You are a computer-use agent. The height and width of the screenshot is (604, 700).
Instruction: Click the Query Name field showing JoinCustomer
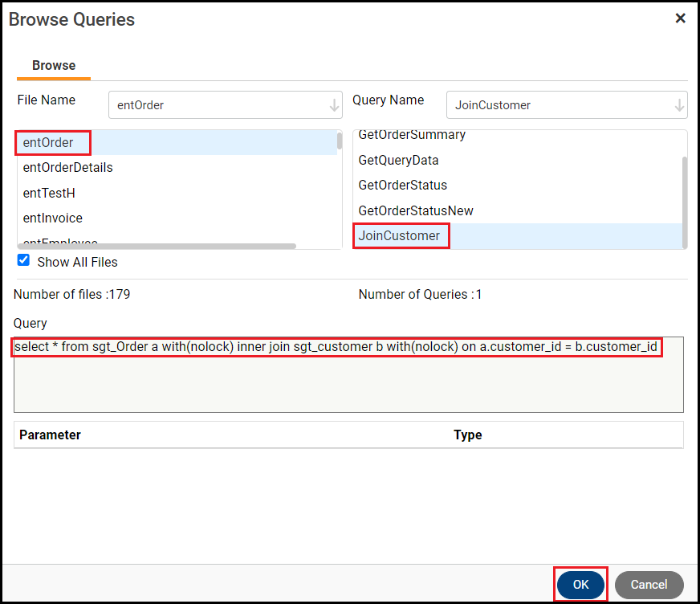pos(567,105)
